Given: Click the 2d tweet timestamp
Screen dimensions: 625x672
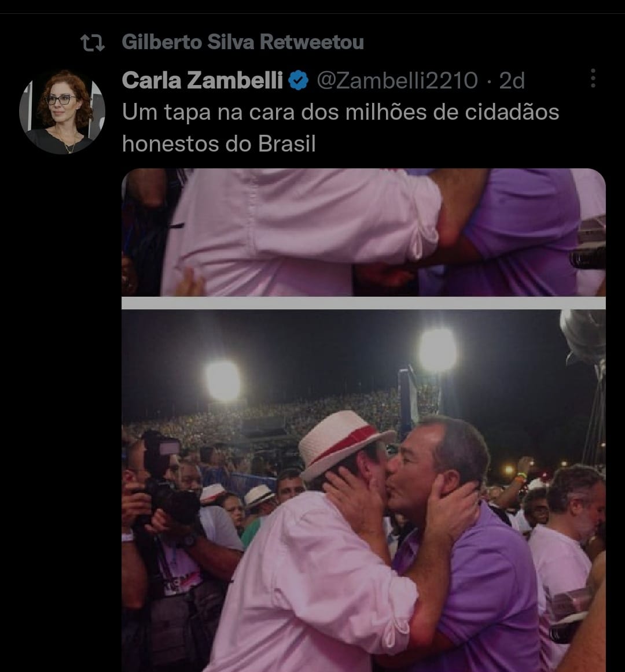Looking at the screenshot, I should click(x=512, y=81).
